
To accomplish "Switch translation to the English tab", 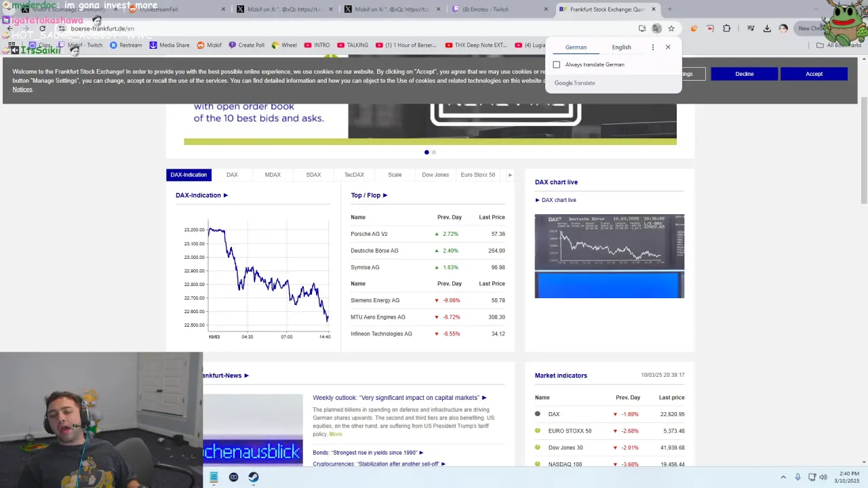I will [621, 47].
